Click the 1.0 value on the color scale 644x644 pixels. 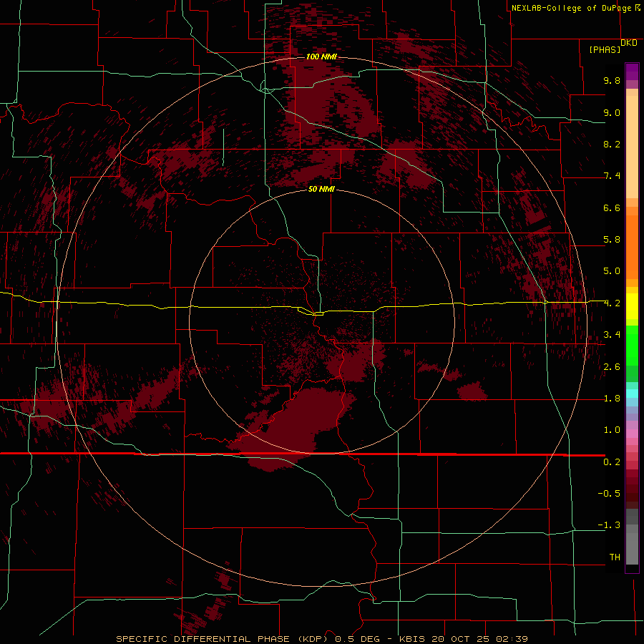(x=612, y=430)
